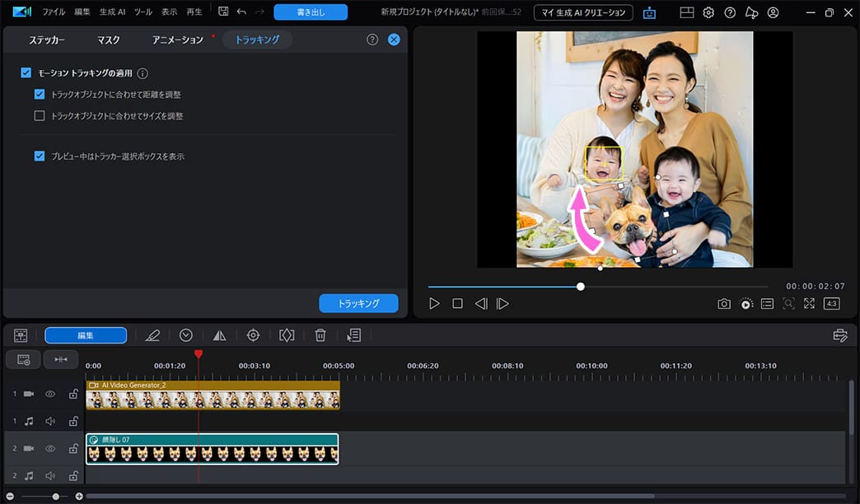The height and width of the screenshot is (504, 860).
Task: Click the motion tracking crosshair icon
Action: point(253,335)
